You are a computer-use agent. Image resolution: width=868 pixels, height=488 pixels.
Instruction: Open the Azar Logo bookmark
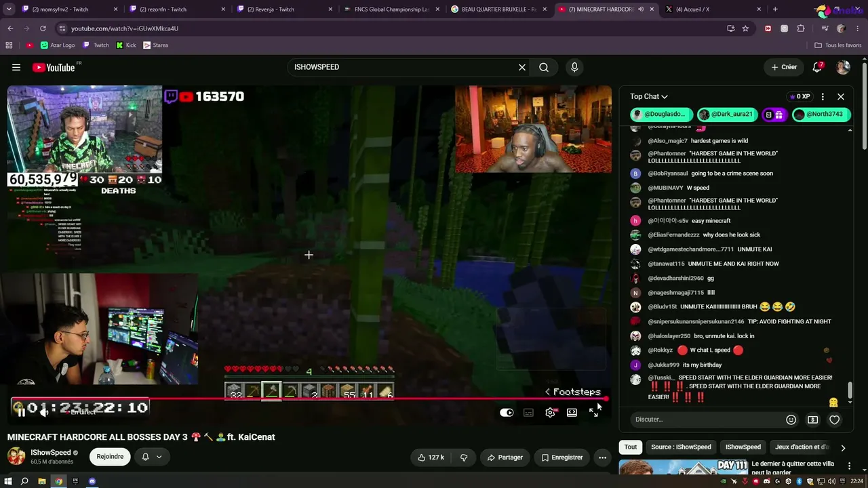click(x=57, y=45)
